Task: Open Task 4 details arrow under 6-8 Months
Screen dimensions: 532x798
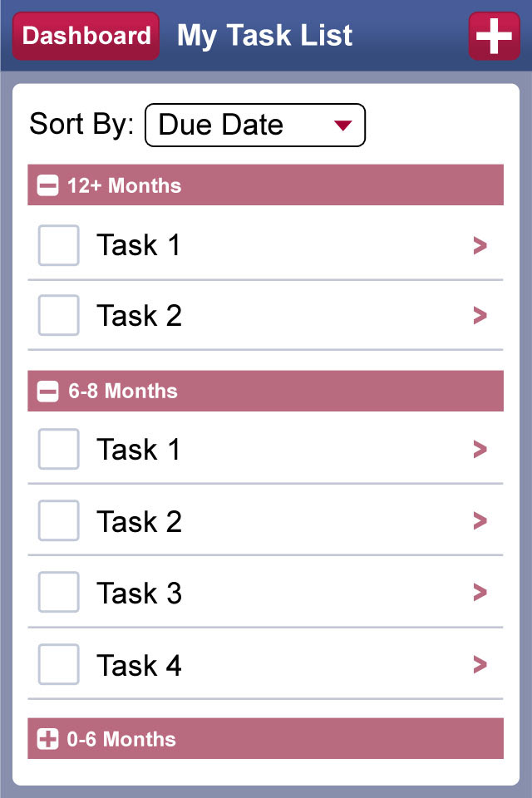Action: point(480,664)
